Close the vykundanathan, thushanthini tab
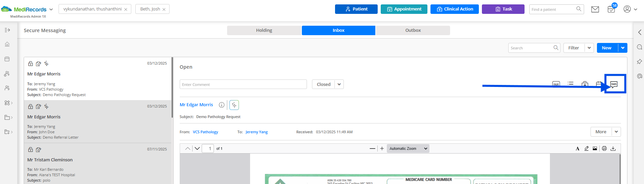Image resolution: width=644 pixels, height=184 pixels. pos(126,9)
